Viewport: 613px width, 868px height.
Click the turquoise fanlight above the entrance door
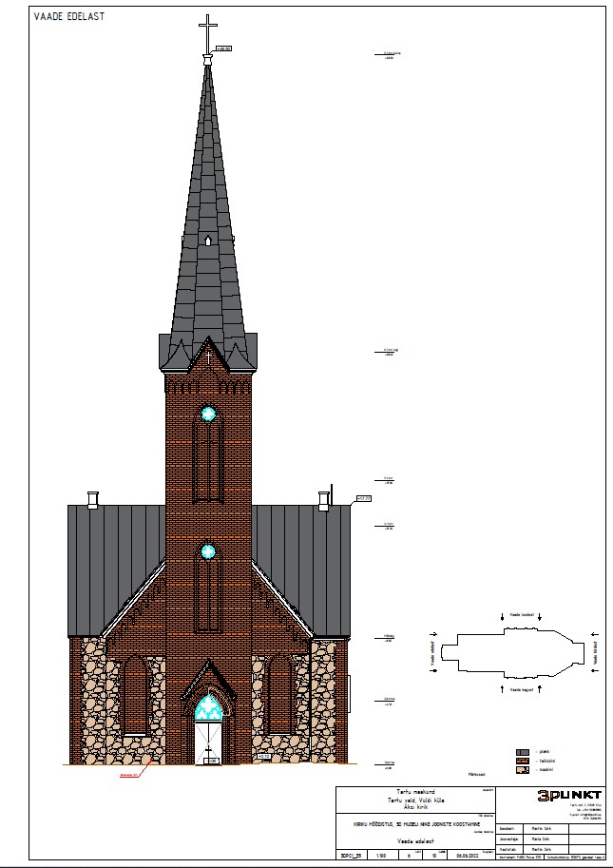tap(207, 708)
